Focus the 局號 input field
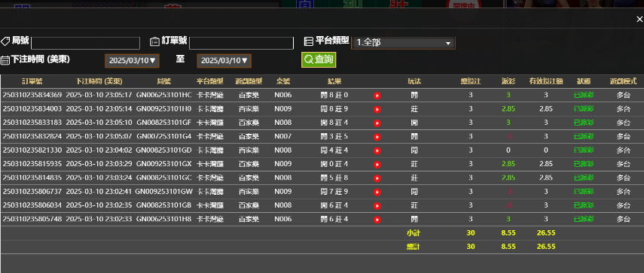The height and width of the screenshot is (273, 644). pos(85,43)
